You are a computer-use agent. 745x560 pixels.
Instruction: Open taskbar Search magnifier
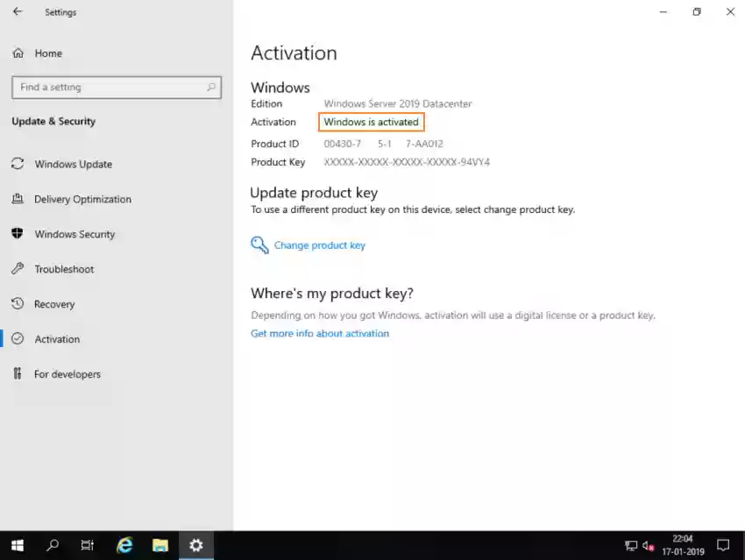pyautogui.click(x=53, y=545)
